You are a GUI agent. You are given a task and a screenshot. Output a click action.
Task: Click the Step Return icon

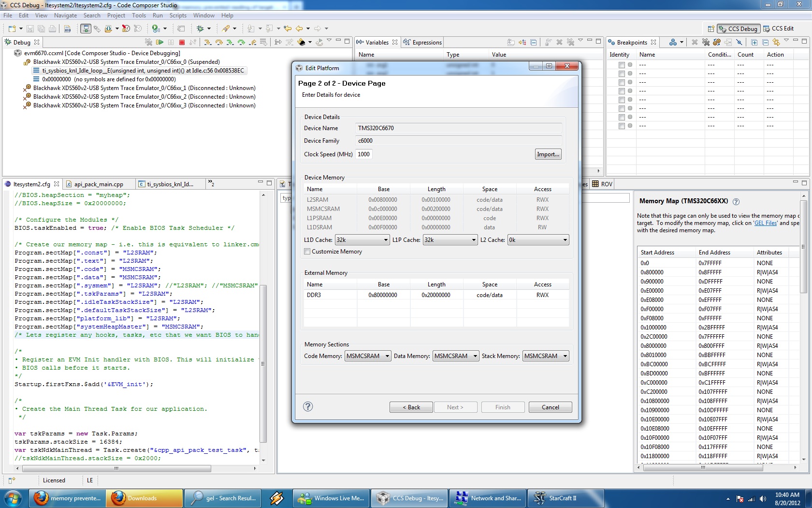click(x=252, y=42)
